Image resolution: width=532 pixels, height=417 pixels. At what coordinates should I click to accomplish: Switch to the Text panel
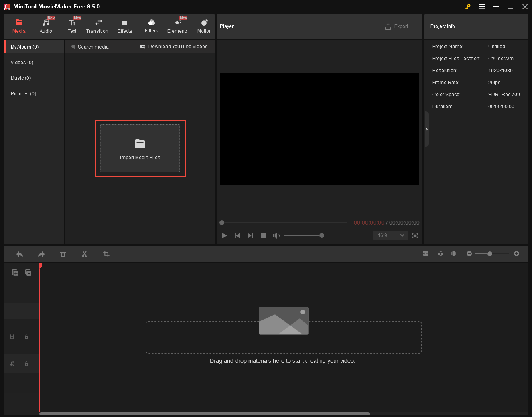pos(72,26)
